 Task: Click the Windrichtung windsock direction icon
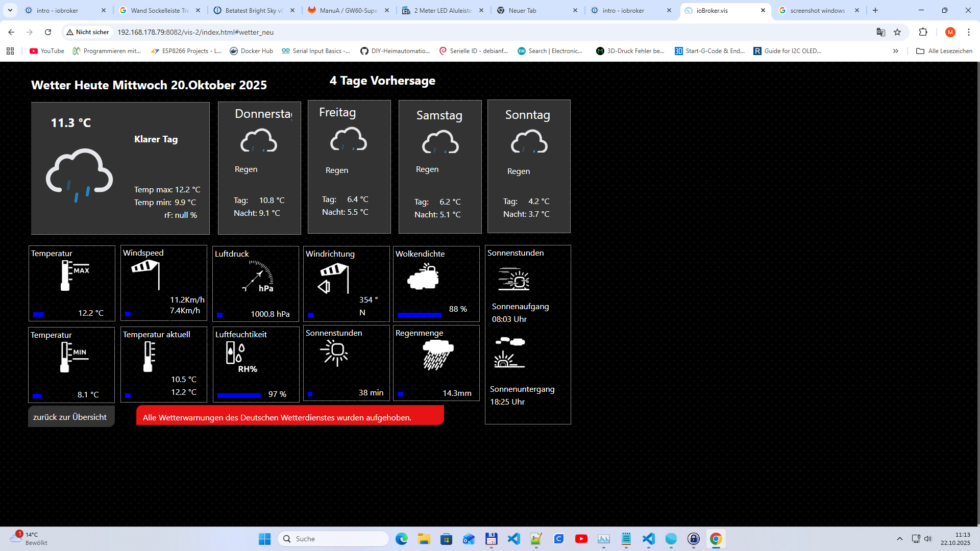point(334,279)
